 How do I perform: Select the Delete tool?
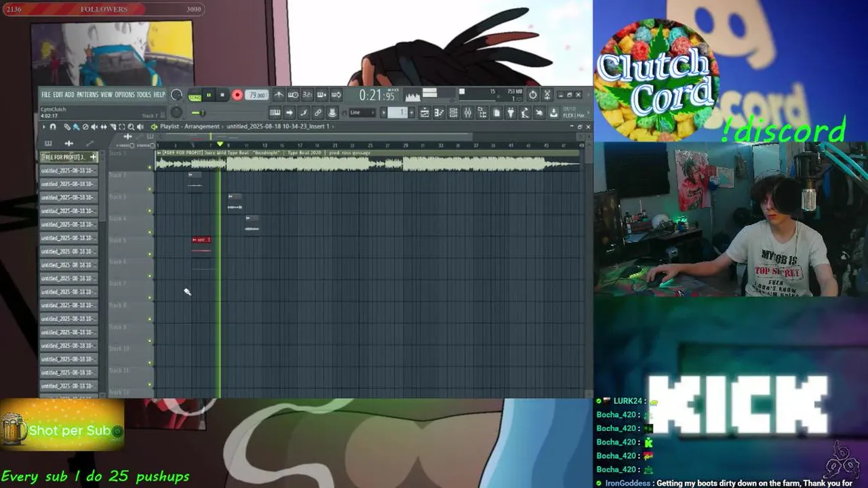coord(85,127)
